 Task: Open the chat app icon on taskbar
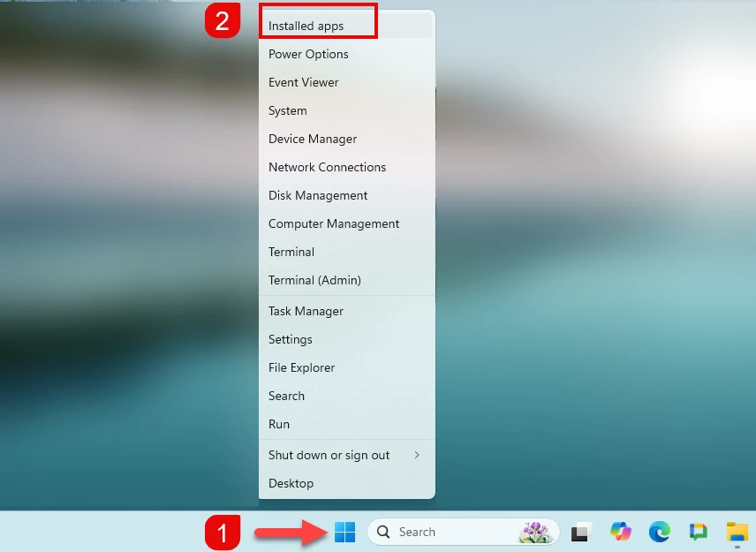point(698,532)
